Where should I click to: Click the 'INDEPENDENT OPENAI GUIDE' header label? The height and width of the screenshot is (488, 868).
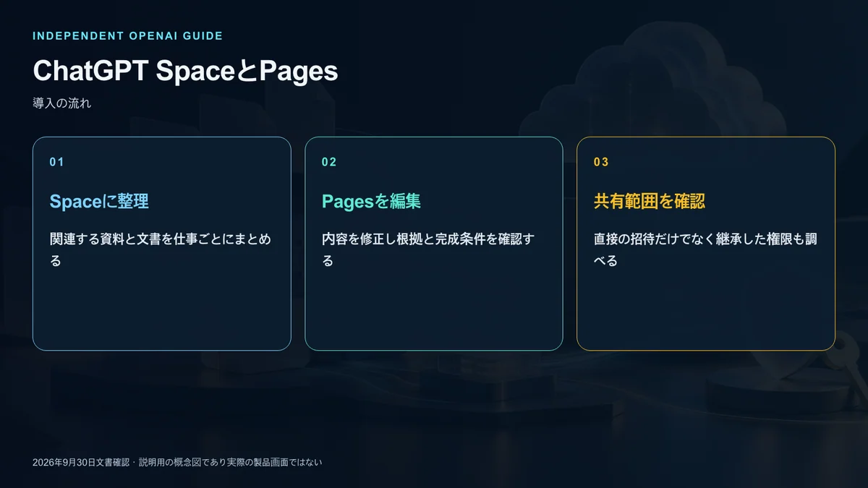click(127, 35)
